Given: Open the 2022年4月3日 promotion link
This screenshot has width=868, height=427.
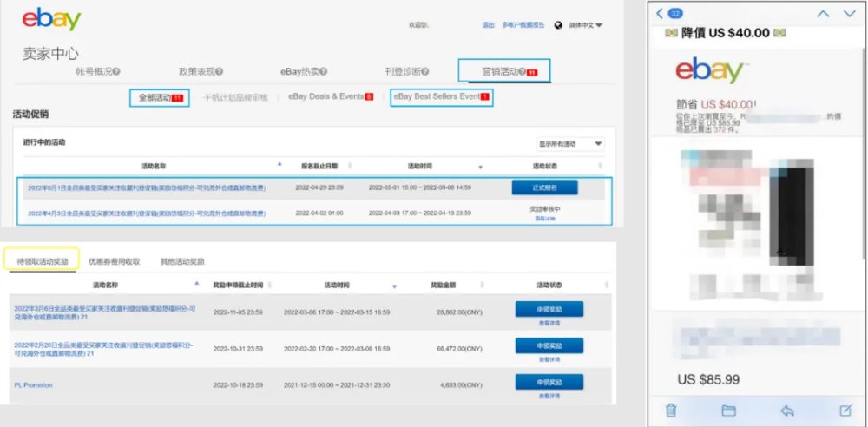Looking at the screenshot, I should (147, 213).
